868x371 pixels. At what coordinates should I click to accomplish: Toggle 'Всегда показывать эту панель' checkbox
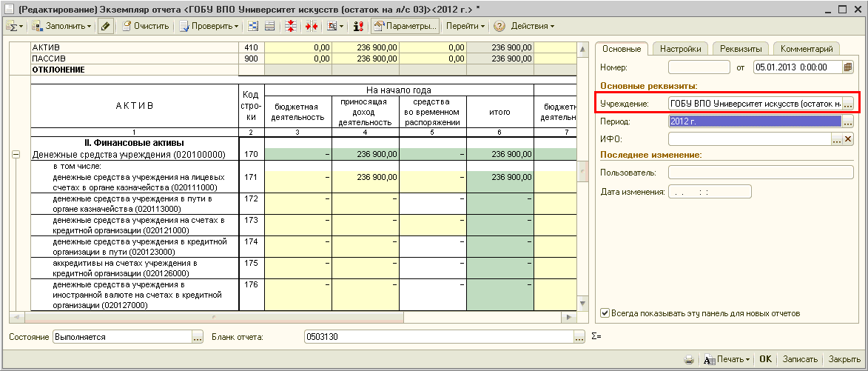tap(605, 313)
